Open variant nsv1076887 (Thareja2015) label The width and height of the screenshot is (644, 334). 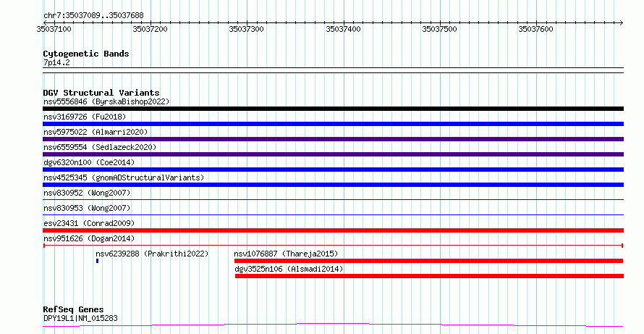pyautogui.click(x=286, y=254)
